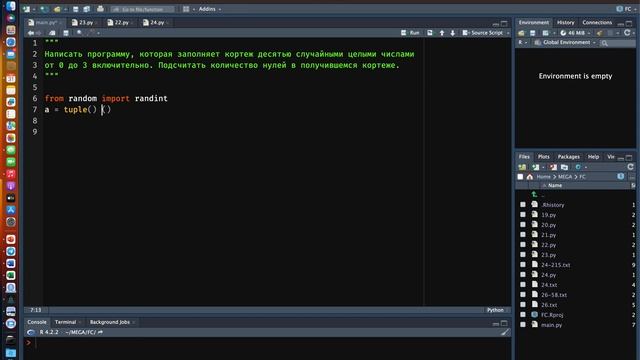Viewport: 640px width, 360px height.
Task: Click Show in new window editor icon
Action: tap(52, 33)
